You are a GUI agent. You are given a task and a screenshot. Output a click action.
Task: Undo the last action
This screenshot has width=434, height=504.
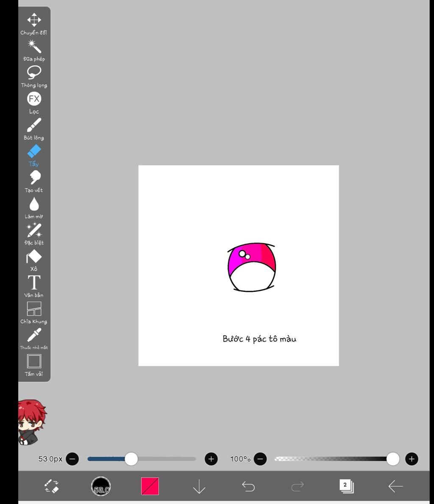248,487
